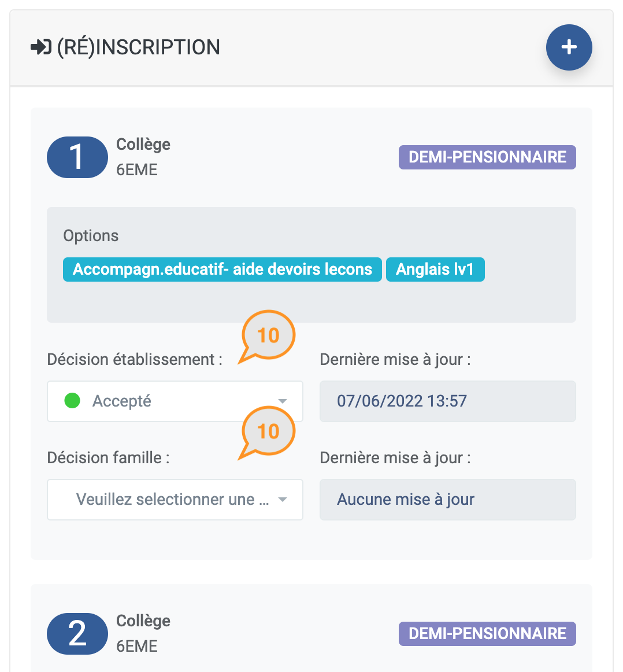This screenshot has width=623, height=672.
Task: Open the Décision famille dropdown
Action: click(x=175, y=500)
